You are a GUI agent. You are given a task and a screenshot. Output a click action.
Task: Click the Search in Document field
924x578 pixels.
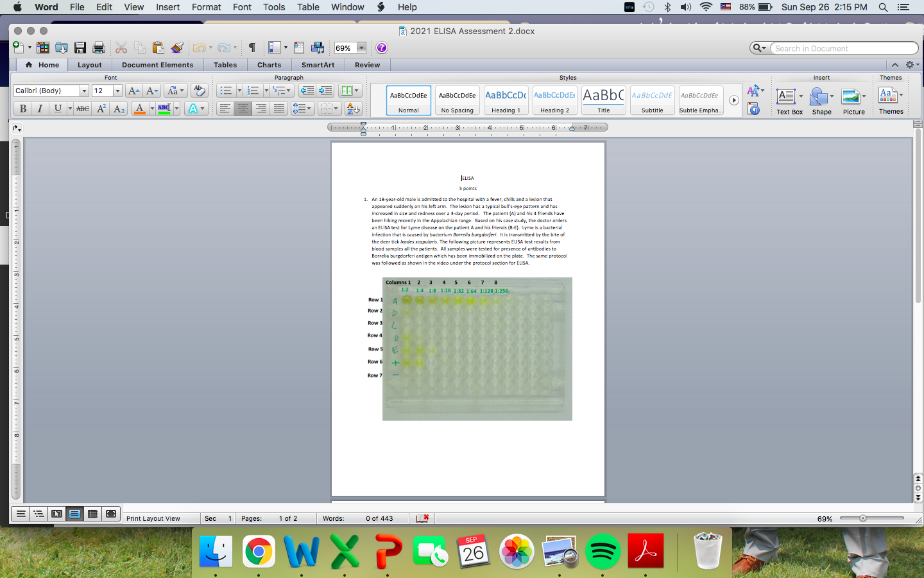pos(843,48)
